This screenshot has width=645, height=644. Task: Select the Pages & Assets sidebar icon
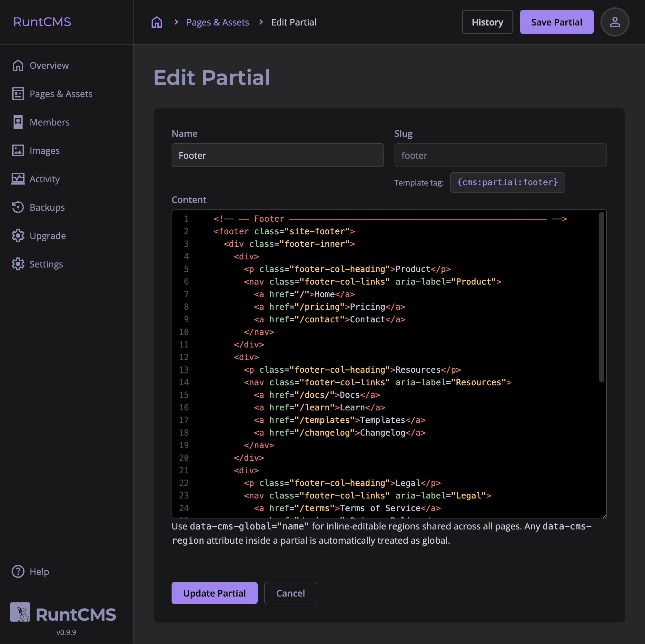(18, 94)
